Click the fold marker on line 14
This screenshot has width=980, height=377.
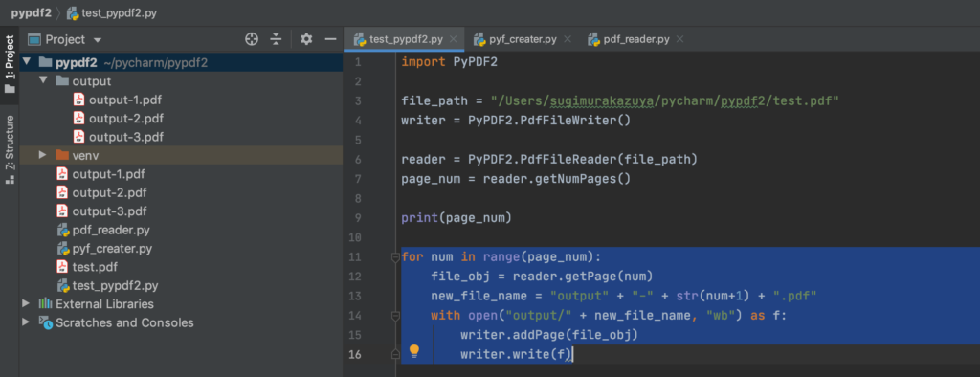395,317
